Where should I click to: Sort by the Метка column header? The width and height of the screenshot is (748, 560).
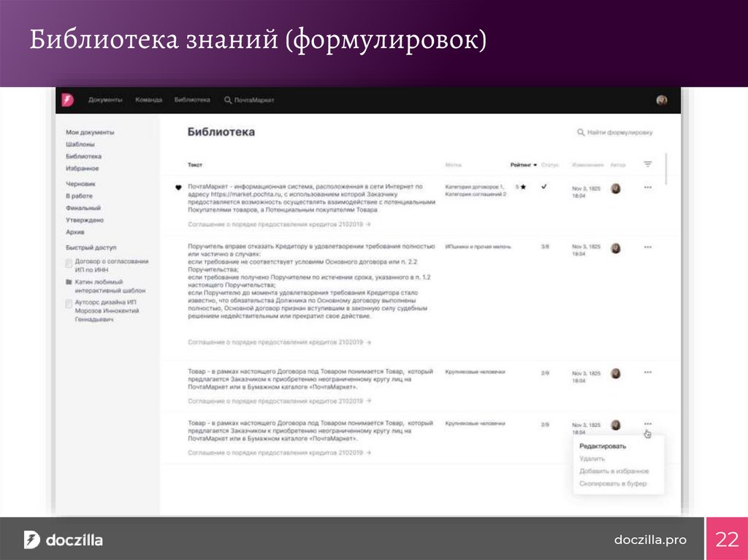click(453, 164)
